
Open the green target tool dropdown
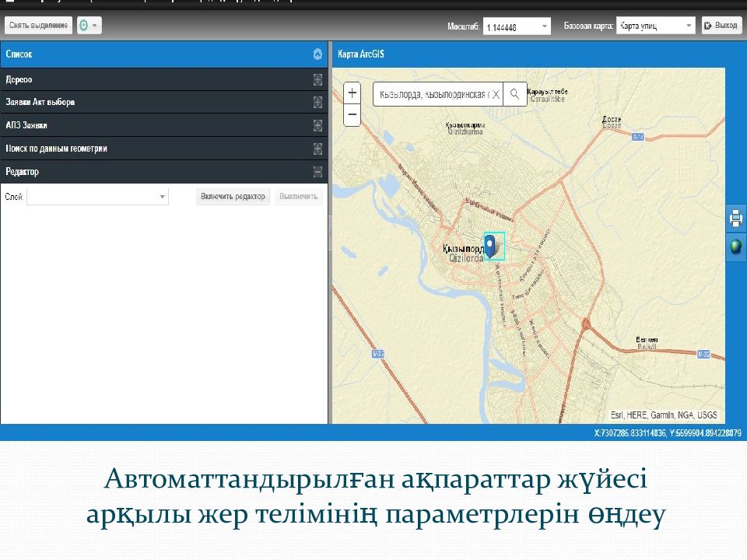pyautogui.click(x=89, y=25)
